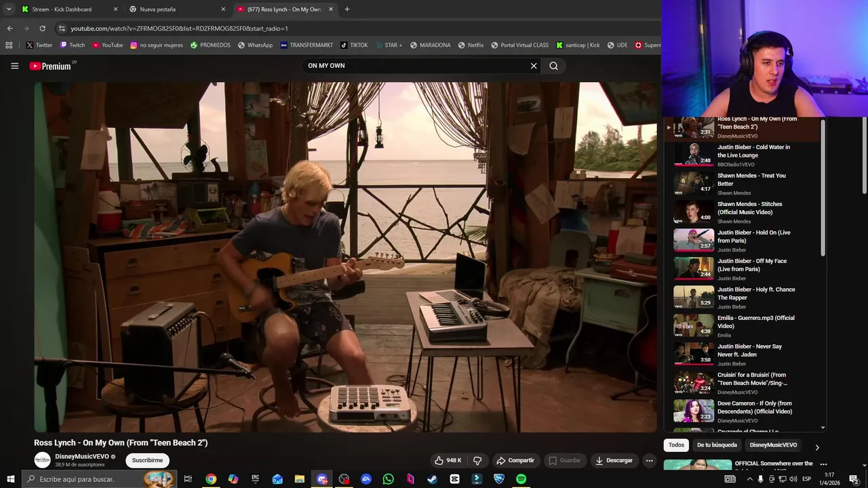This screenshot has height=488, width=868.
Task: Click the playlist panel scrollbar thumb
Action: tap(823, 188)
